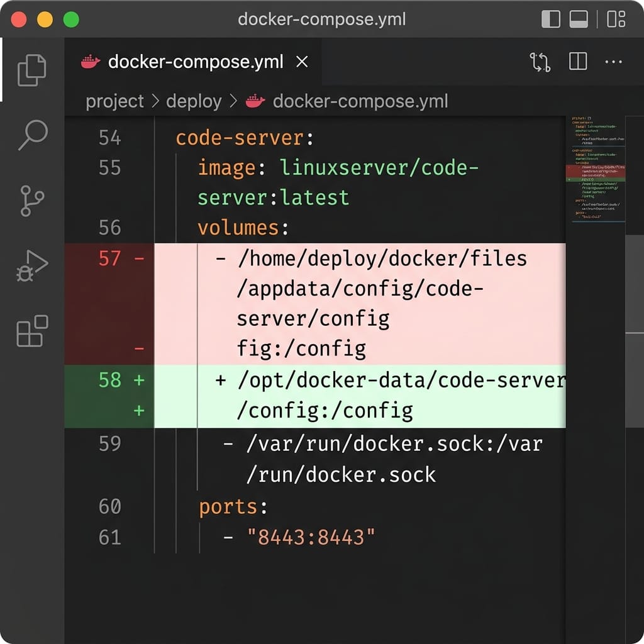The height and width of the screenshot is (644, 644).
Task: Click the Docker icon in breadcrumb
Action: click(255, 101)
